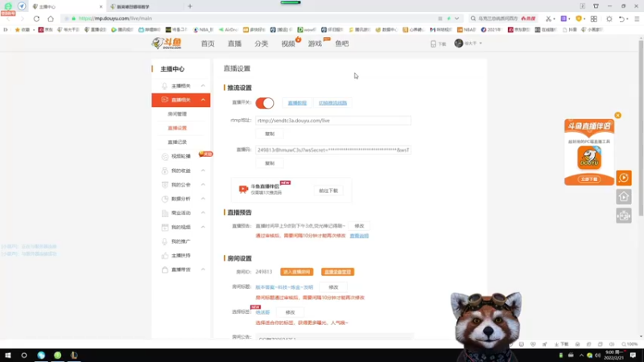Click the 直播码 stream key field
Viewport: 644px width, 362px height.
click(333, 150)
